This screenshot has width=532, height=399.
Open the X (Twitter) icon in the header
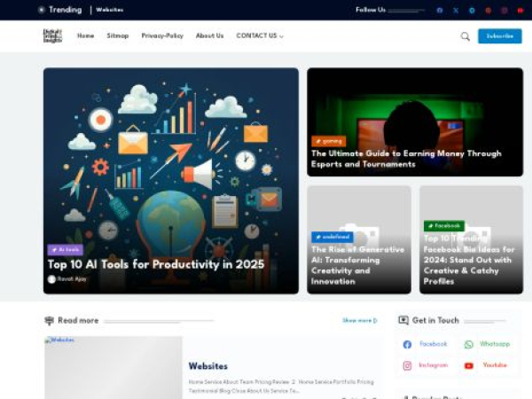pyautogui.click(x=456, y=11)
